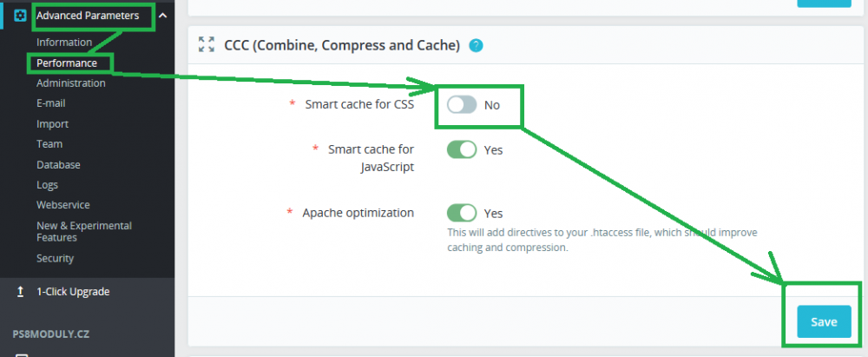Open 1-Click Upgrade module link
Viewport: 868px width, 357px height.
(x=73, y=292)
